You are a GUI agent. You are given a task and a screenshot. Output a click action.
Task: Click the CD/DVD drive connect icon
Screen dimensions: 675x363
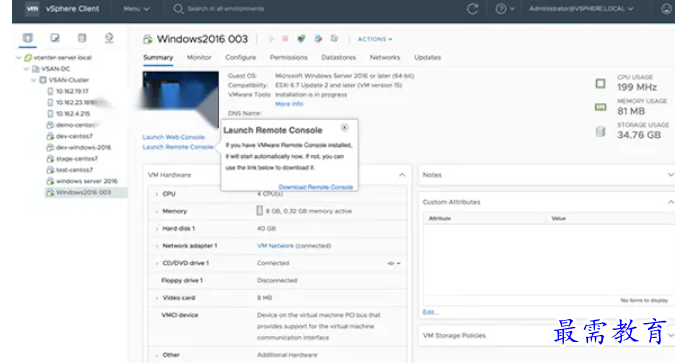(x=390, y=263)
